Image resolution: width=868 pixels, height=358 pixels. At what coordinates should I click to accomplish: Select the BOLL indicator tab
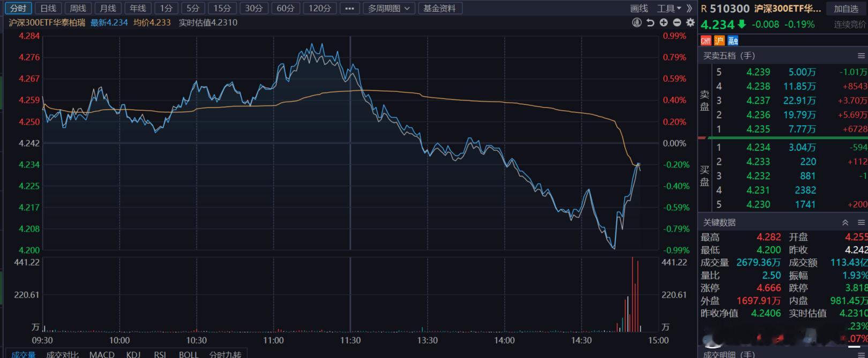pos(189,354)
